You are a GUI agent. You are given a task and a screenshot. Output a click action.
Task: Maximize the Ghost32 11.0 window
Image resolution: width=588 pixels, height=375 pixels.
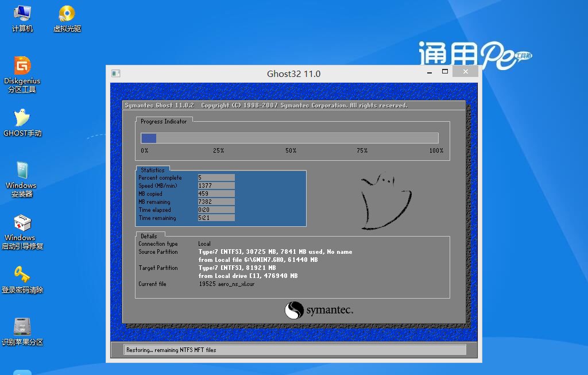pyautogui.click(x=445, y=72)
